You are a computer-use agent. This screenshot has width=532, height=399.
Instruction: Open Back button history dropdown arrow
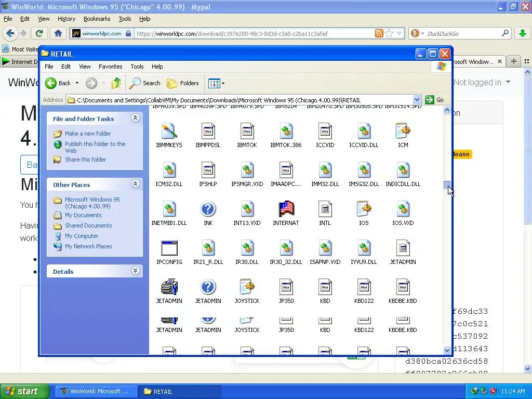(77, 83)
